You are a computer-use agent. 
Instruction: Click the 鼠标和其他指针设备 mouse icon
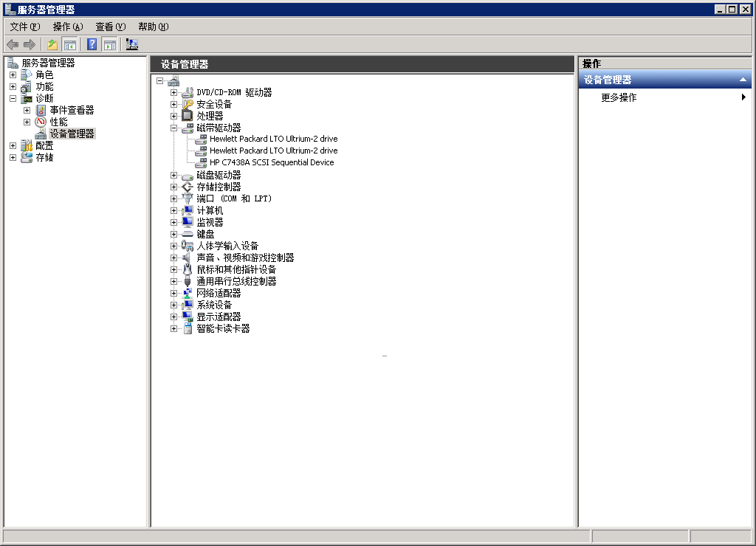pos(188,269)
